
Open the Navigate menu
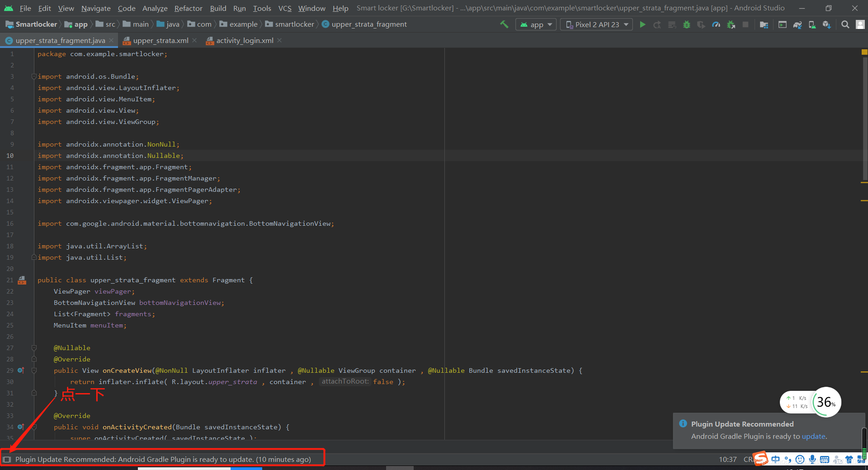(x=96, y=8)
